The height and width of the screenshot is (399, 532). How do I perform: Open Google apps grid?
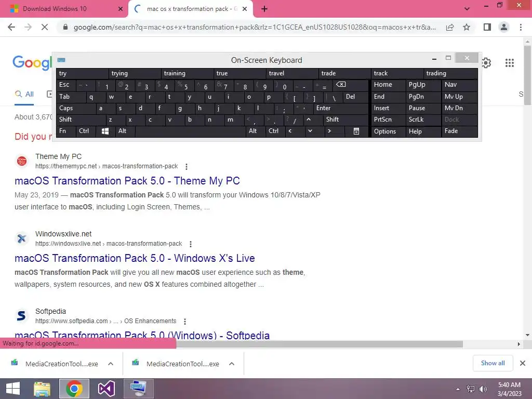click(x=509, y=63)
